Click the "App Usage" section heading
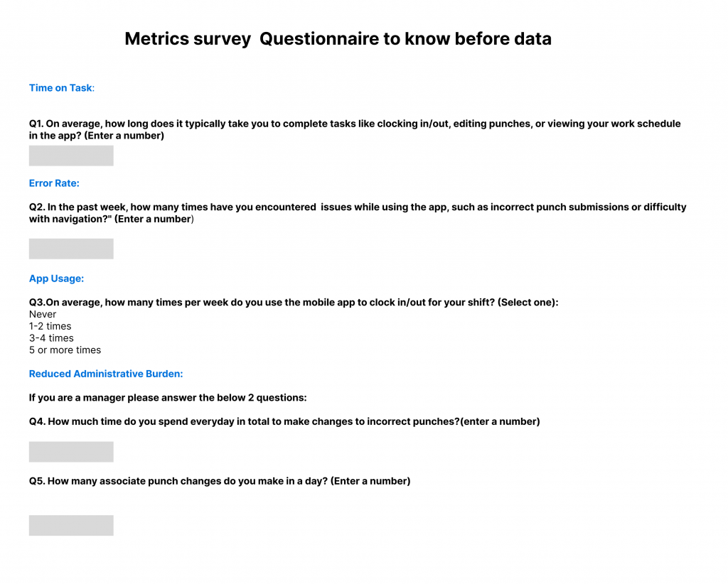The width and height of the screenshot is (728, 584). pyautogui.click(x=56, y=279)
